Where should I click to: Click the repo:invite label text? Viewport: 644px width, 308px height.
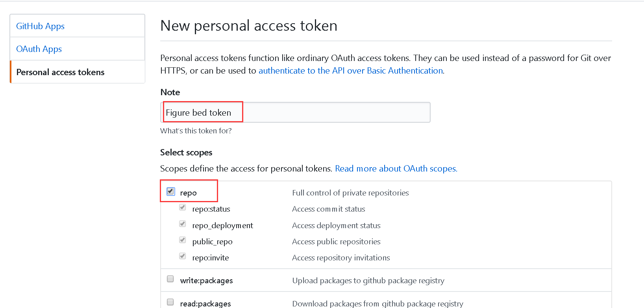(x=210, y=258)
